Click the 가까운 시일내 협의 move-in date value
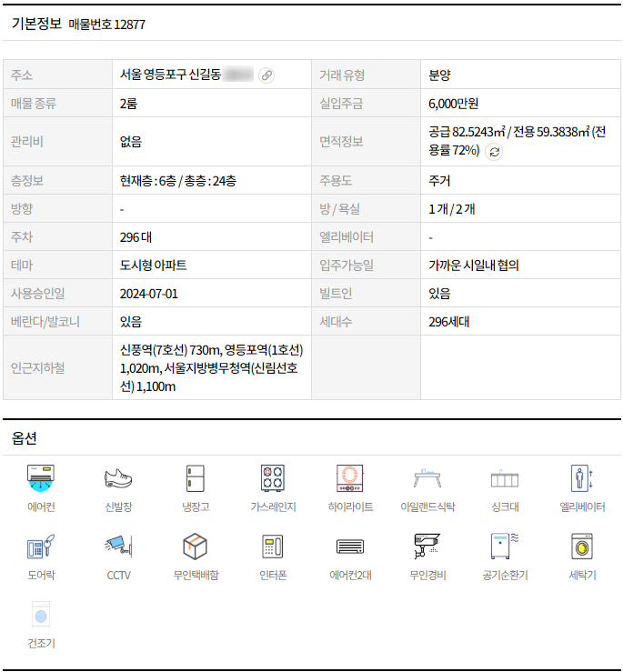623x672 pixels. [x=474, y=266]
